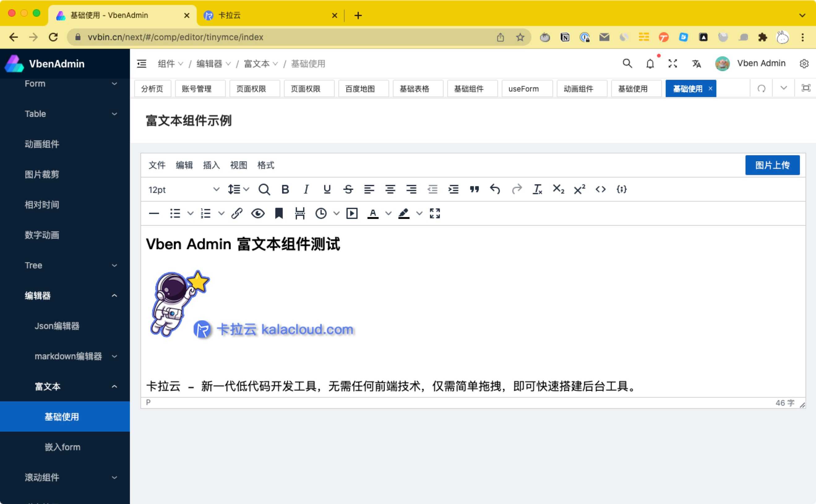
Task: Toggle strikethrough text formatting
Action: [x=347, y=189]
